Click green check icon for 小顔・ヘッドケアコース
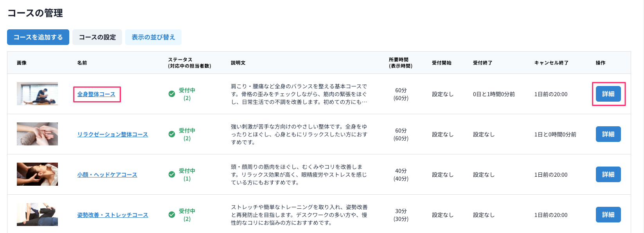This screenshot has height=233, width=644. [171, 174]
